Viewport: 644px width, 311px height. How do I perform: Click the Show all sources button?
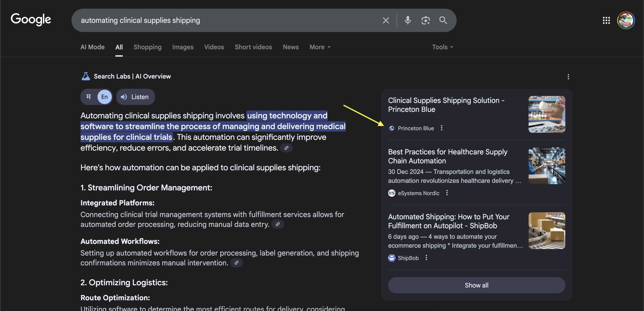pos(477,285)
